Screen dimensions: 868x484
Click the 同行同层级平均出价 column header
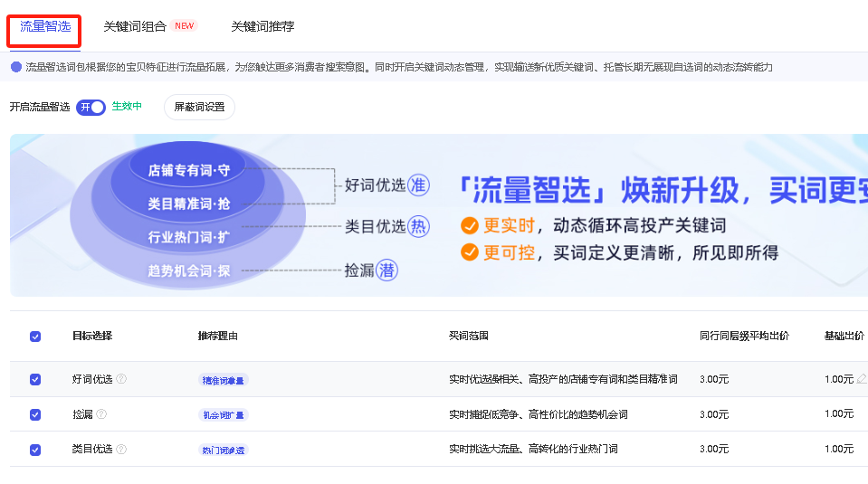click(744, 336)
